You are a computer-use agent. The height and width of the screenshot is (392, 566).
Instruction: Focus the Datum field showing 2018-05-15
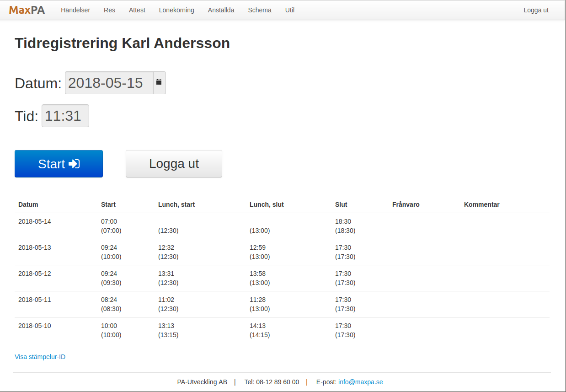click(109, 83)
